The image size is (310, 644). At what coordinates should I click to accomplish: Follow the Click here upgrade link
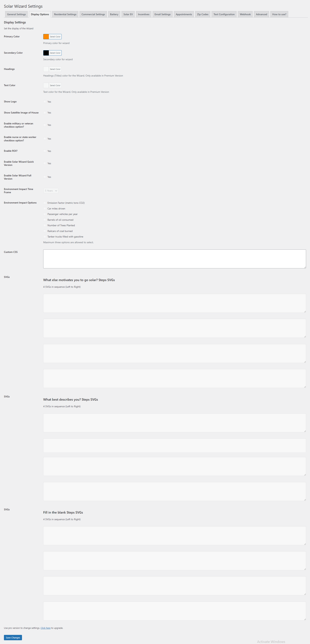click(46, 628)
